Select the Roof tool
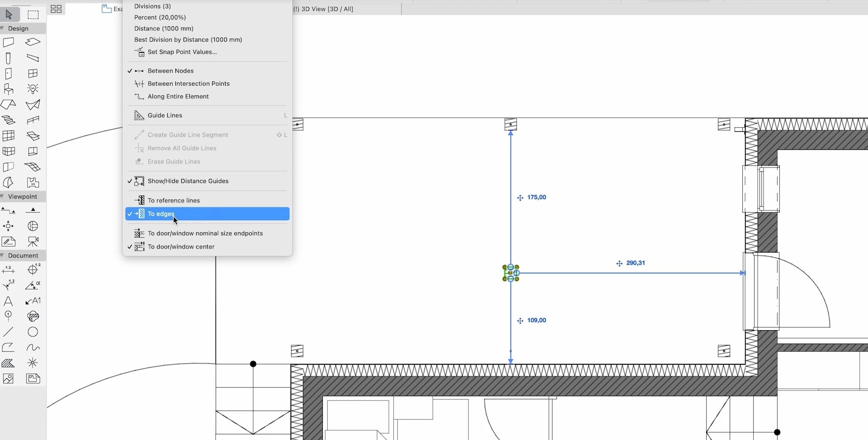Screen dimensions: 868x440 coord(9,104)
